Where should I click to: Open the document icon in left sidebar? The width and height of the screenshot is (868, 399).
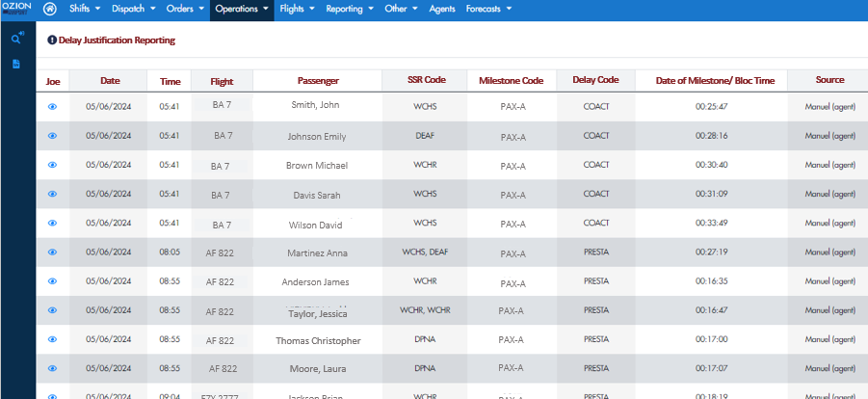click(16, 65)
